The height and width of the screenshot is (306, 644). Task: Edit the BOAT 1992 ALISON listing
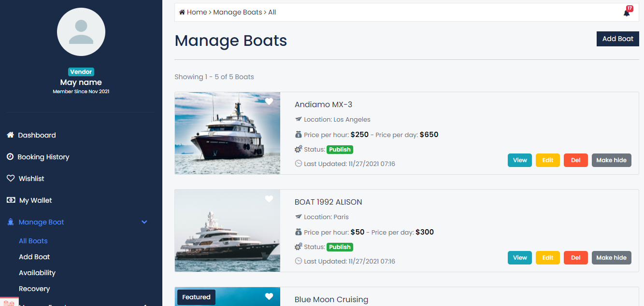[x=547, y=258]
